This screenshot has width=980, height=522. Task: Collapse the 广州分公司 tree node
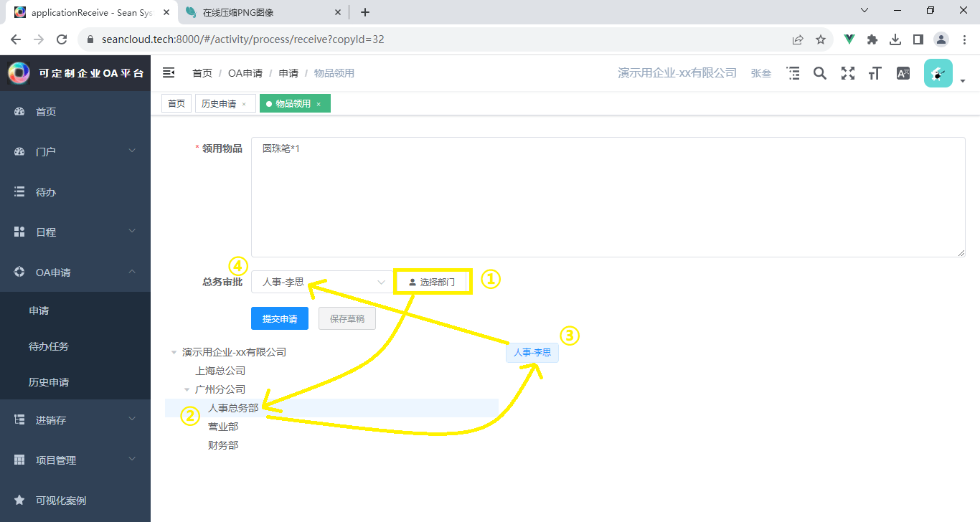coord(187,389)
